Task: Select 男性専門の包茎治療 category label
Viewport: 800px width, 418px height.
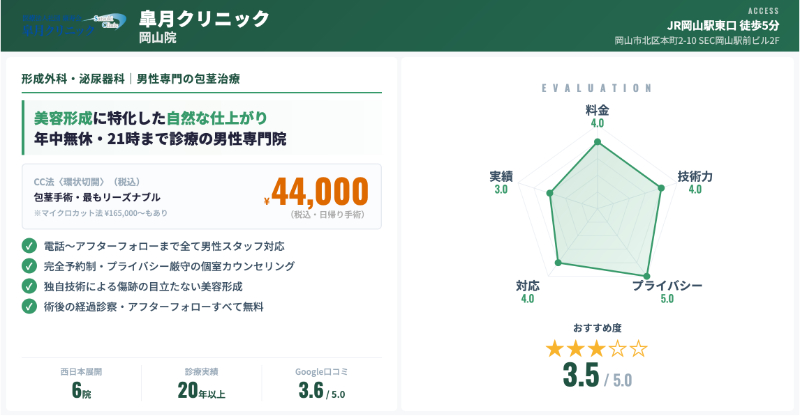Action: tap(187, 78)
